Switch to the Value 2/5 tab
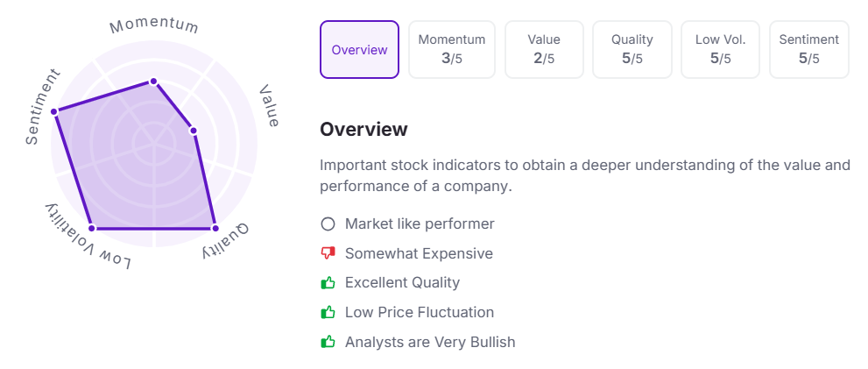The width and height of the screenshot is (868, 369). (544, 50)
